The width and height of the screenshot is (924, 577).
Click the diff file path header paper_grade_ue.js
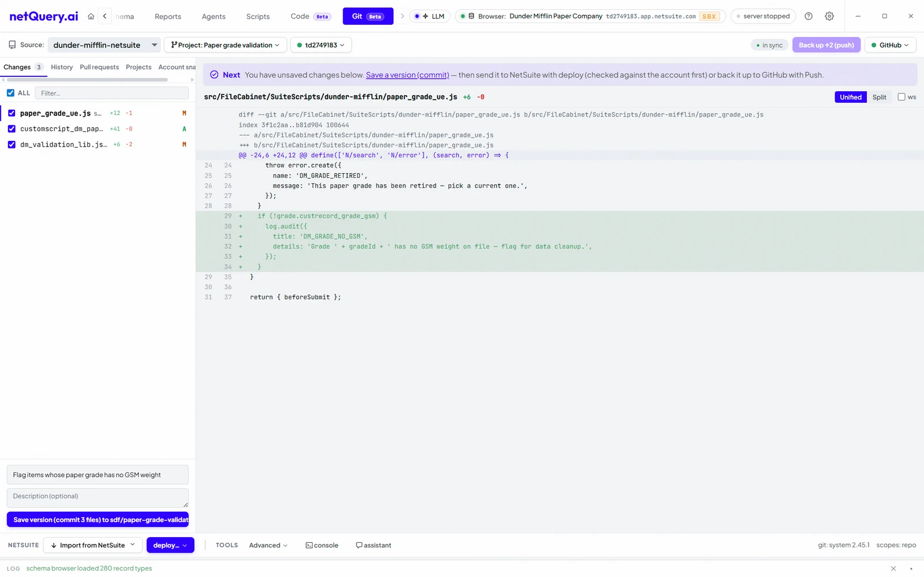coord(330,97)
